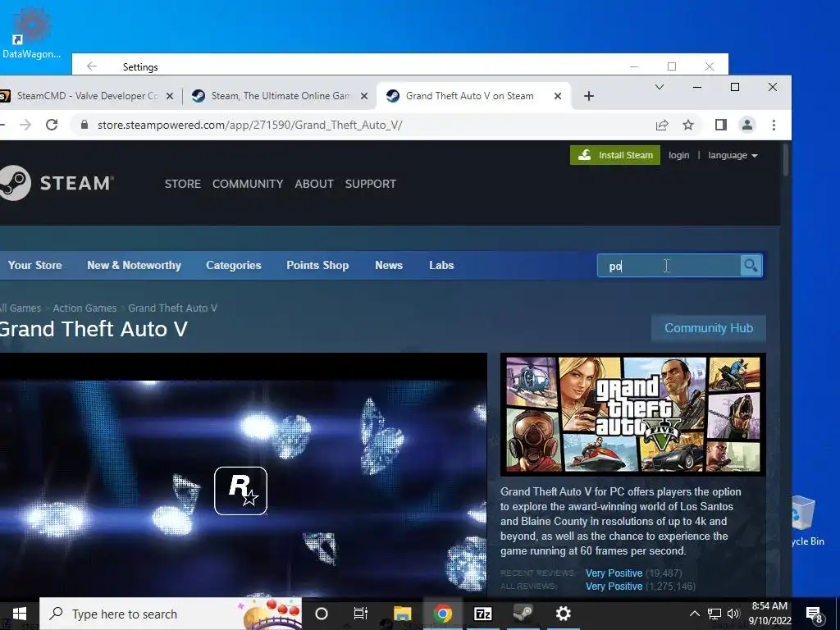Reload the page in Chrome
The image size is (840, 630).
[x=52, y=125]
